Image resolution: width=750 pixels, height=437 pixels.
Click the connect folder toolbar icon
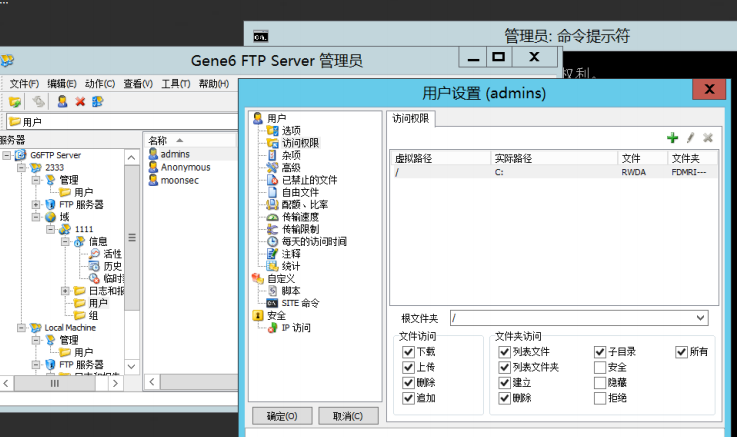click(x=15, y=101)
